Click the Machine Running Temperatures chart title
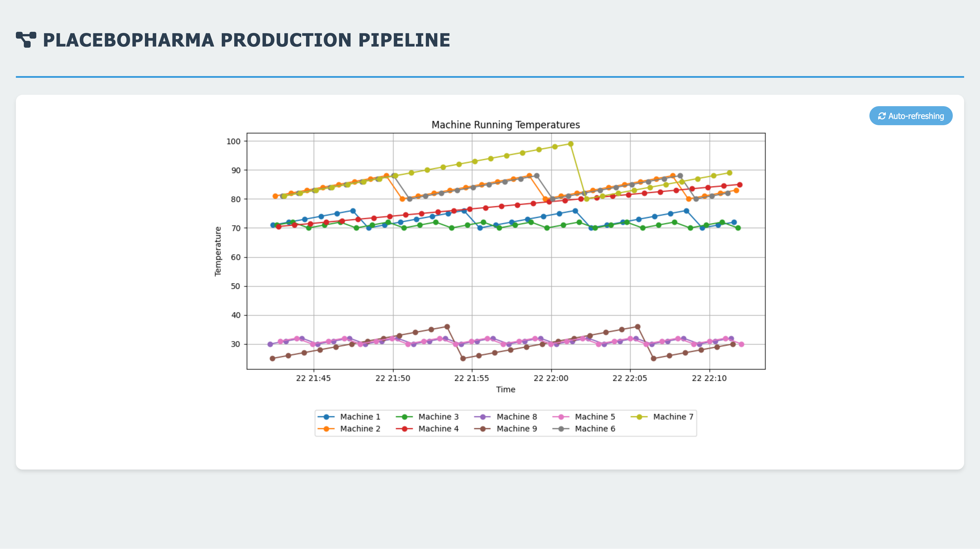The height and width of the screenshot is (549, 980). (x=505, y=125)
